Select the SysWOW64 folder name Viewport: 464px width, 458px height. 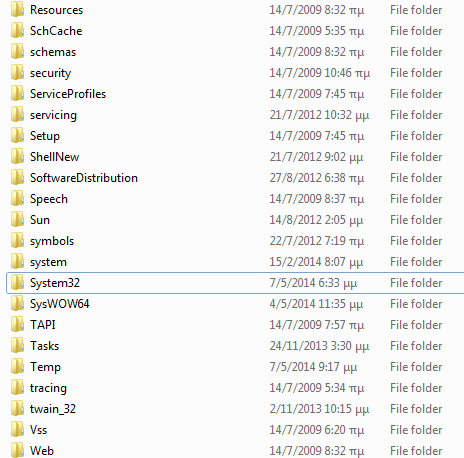60,304
